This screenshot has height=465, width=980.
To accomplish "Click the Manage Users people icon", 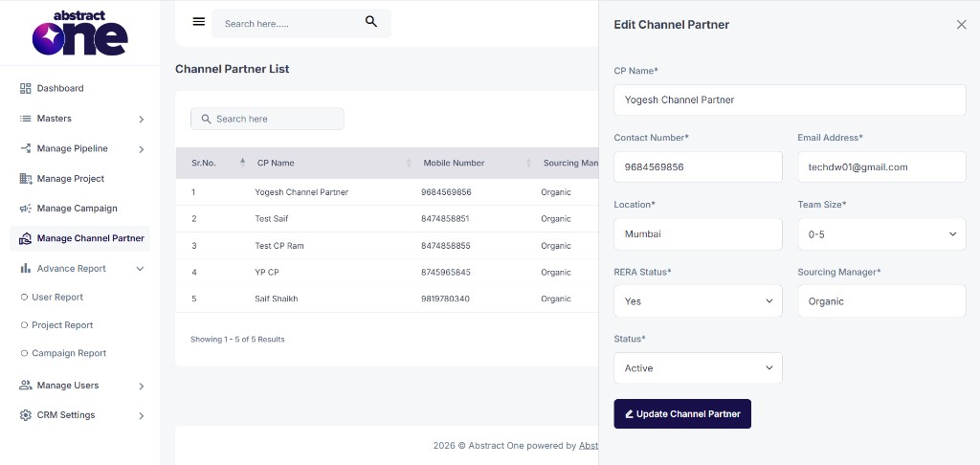I will pyautogui.click(x=26, y=385).
